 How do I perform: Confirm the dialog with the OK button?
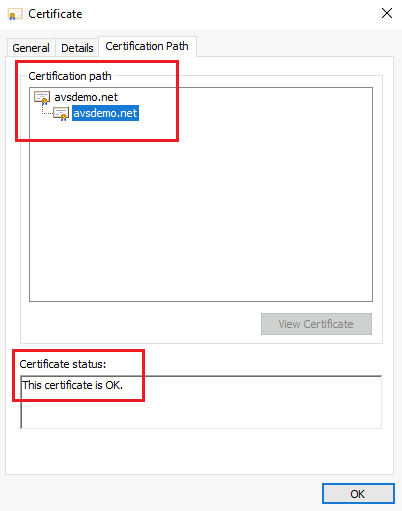pyautogui.click(x=358, y=494)
